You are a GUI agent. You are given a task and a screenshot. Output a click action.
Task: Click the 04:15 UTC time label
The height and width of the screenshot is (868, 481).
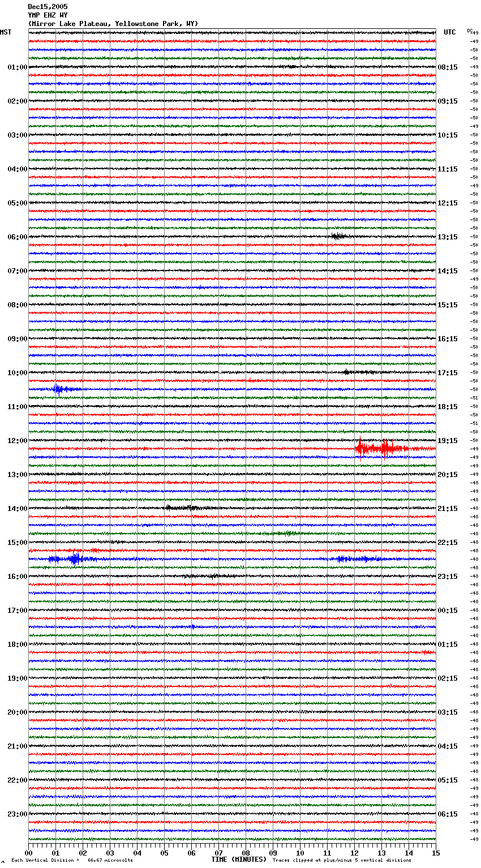[448, 746]
